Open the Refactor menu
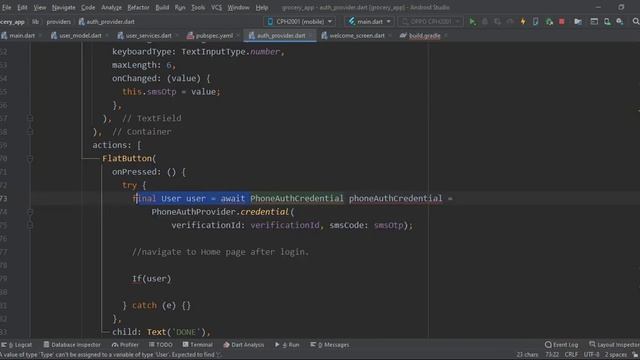The height and width of the screenshot is (360, 640). (x=138, y=7)
